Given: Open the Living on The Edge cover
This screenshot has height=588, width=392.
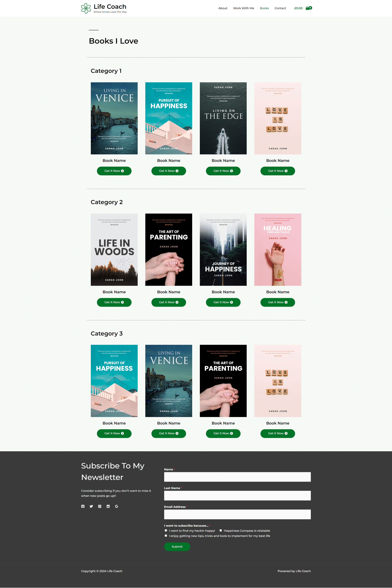Looking at the screenshot, I should [223, 118].
